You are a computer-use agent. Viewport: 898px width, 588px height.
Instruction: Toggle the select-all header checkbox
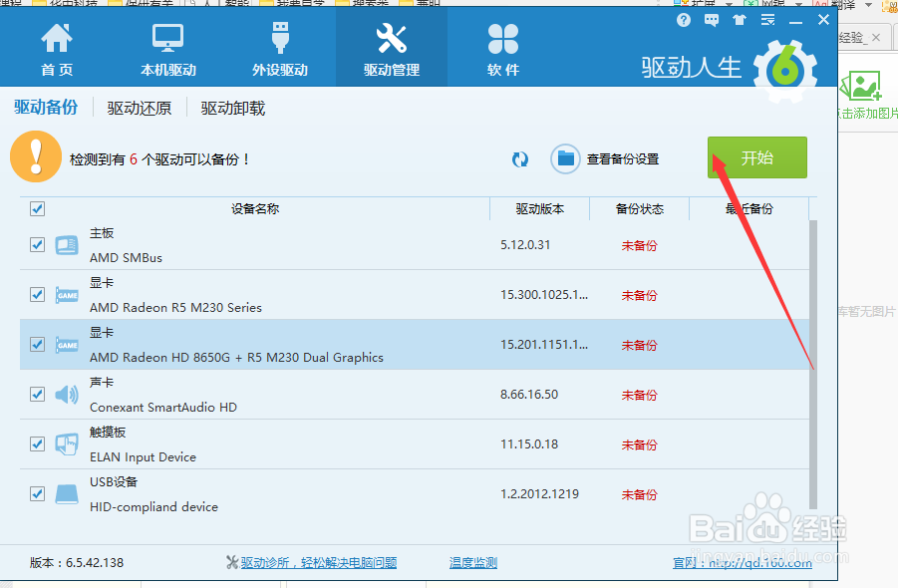[x=37, y=208]
